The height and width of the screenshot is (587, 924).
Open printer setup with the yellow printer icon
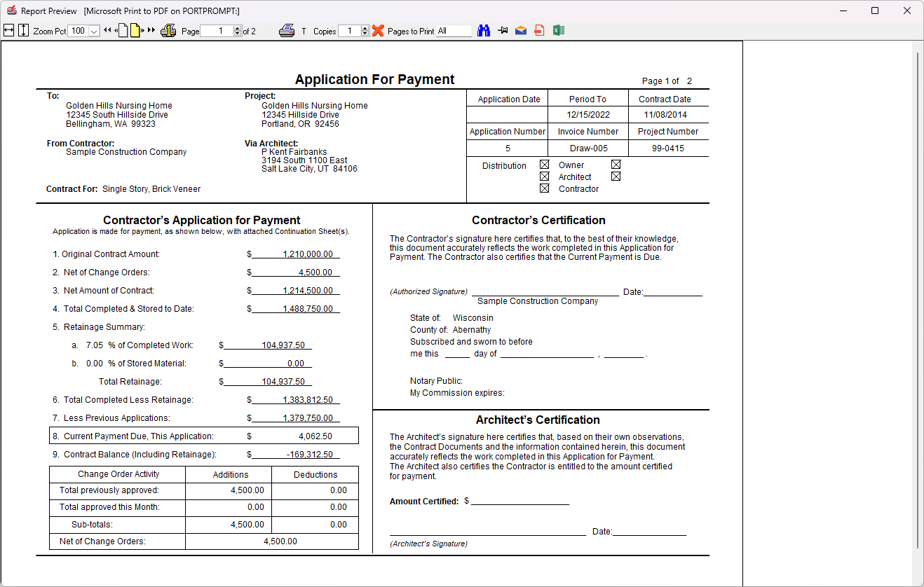tap(168, 30)
